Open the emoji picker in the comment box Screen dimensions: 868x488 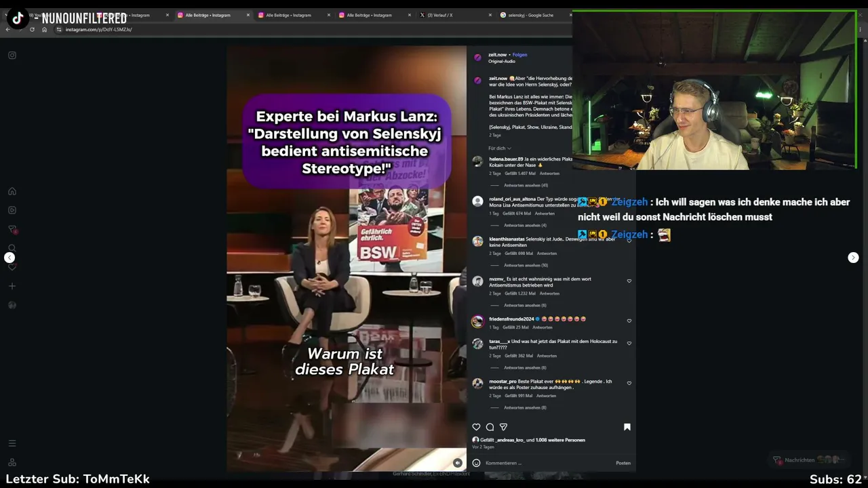[476, 463]
